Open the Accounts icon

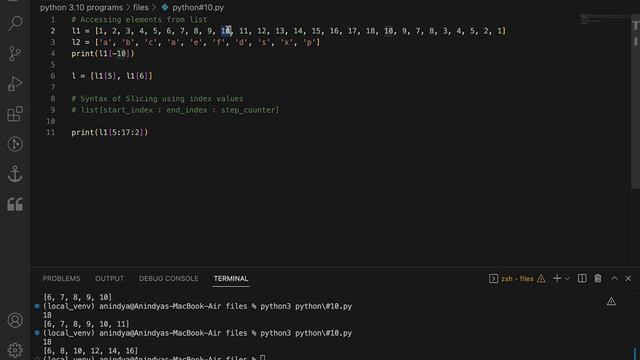[x=15, y=320]
